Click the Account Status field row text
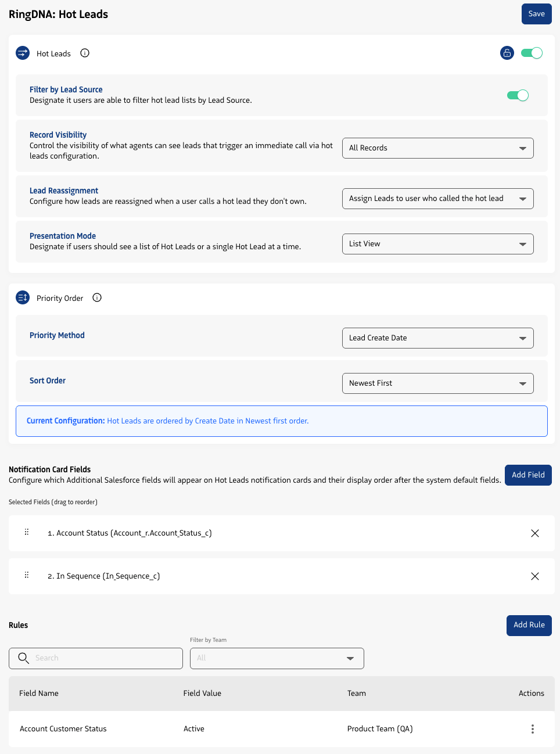 click(130, 533)
